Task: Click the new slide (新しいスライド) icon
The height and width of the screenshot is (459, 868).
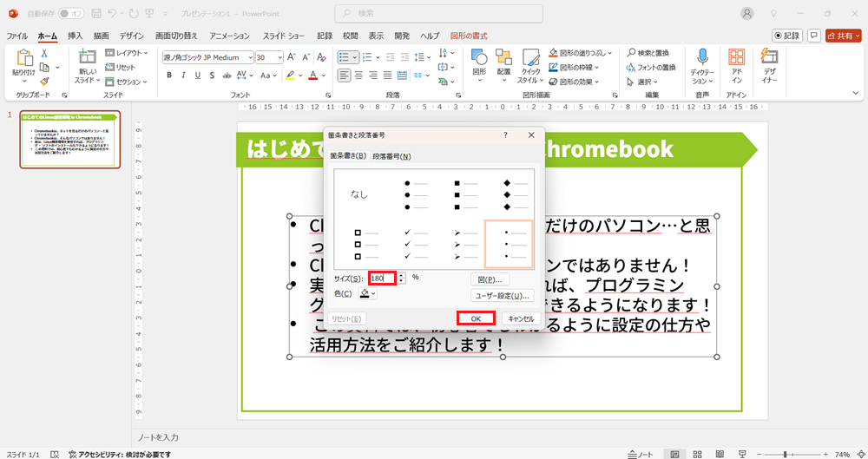Action: [87, 57]
